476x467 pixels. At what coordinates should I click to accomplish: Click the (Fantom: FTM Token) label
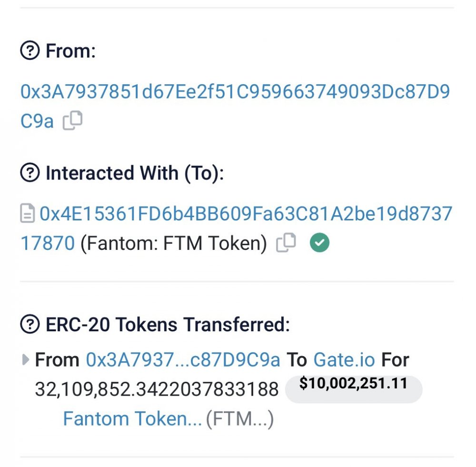click(x=174, y=243)
